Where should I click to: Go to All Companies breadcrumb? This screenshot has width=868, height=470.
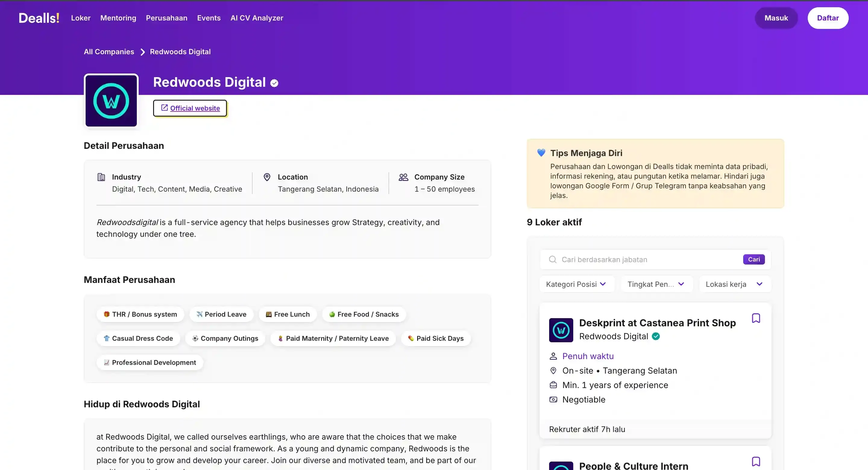pos(109,52)
